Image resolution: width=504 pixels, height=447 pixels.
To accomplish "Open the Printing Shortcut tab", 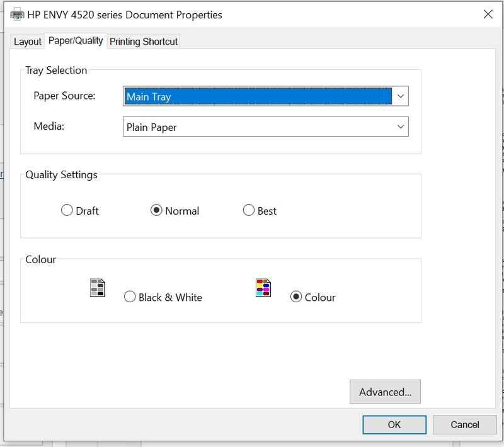I will (144, 42).
